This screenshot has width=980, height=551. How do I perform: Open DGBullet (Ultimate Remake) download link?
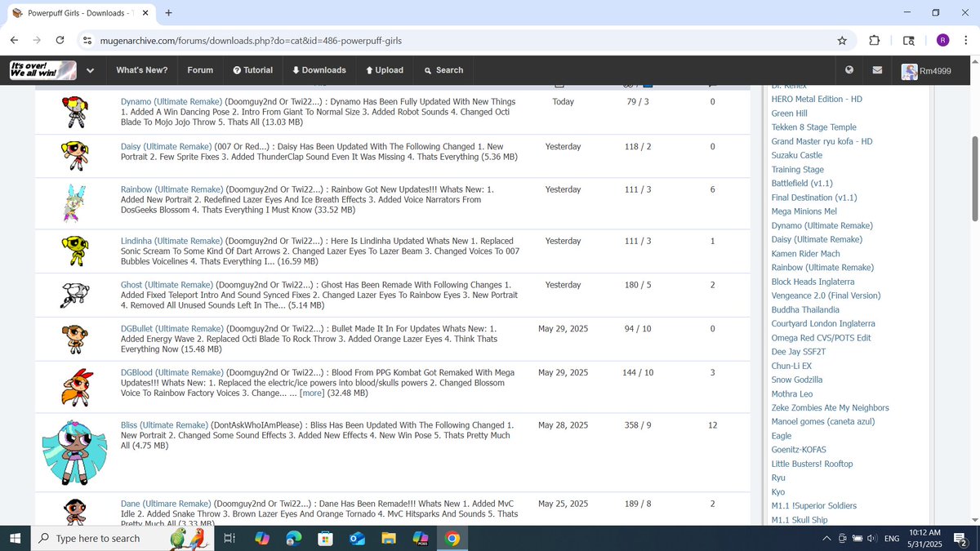[x=171, y=328]
